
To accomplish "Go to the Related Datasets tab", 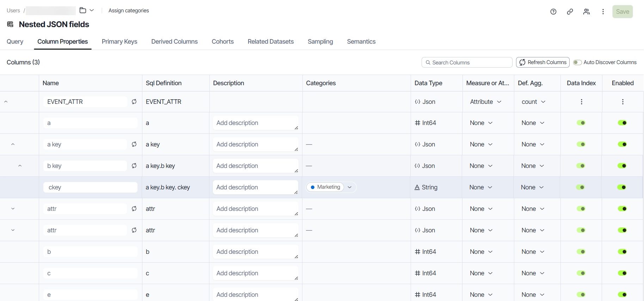I will click(271, 42).
